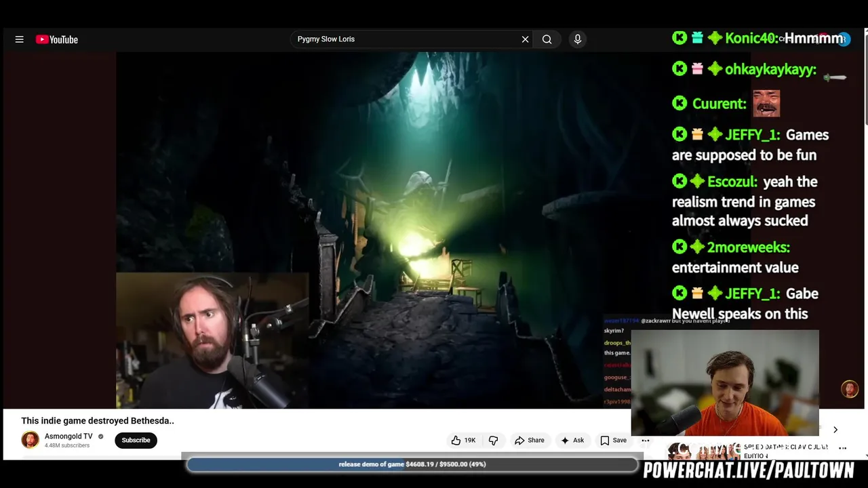Click the orange gift badge before Games message

pos(697,134)
